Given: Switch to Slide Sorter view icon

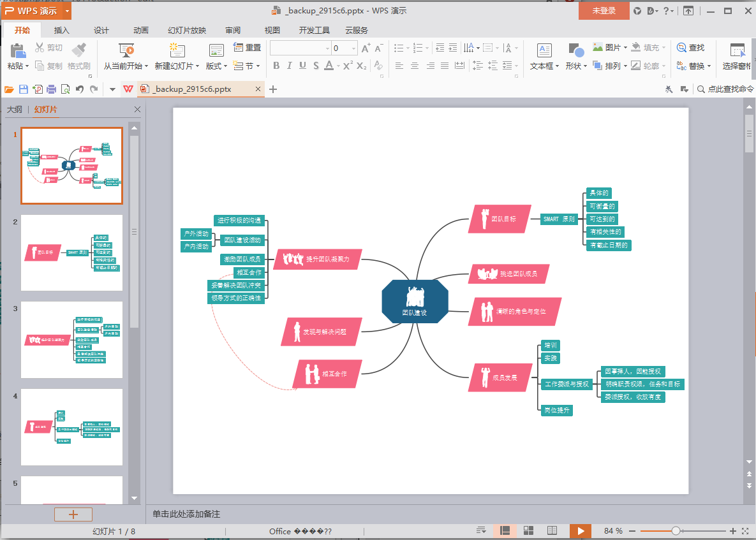Looking at the screenshot, I should (x=528, y=530).
